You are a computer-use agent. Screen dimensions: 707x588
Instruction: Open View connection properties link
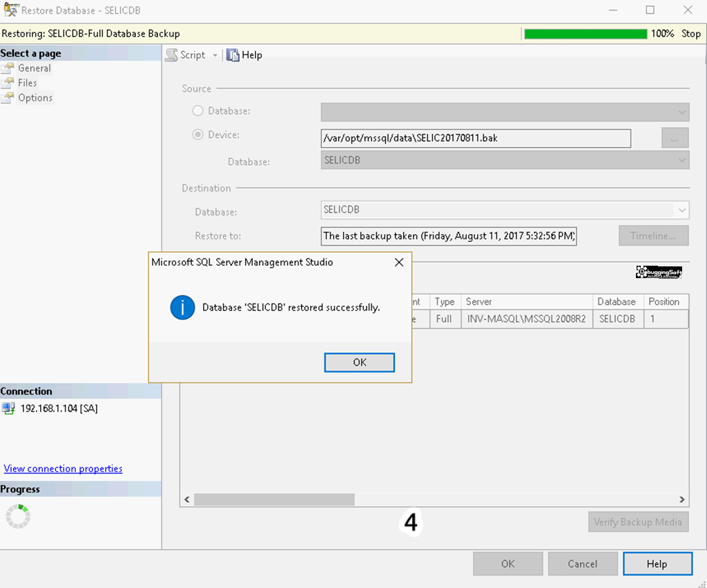pos(63,469)
